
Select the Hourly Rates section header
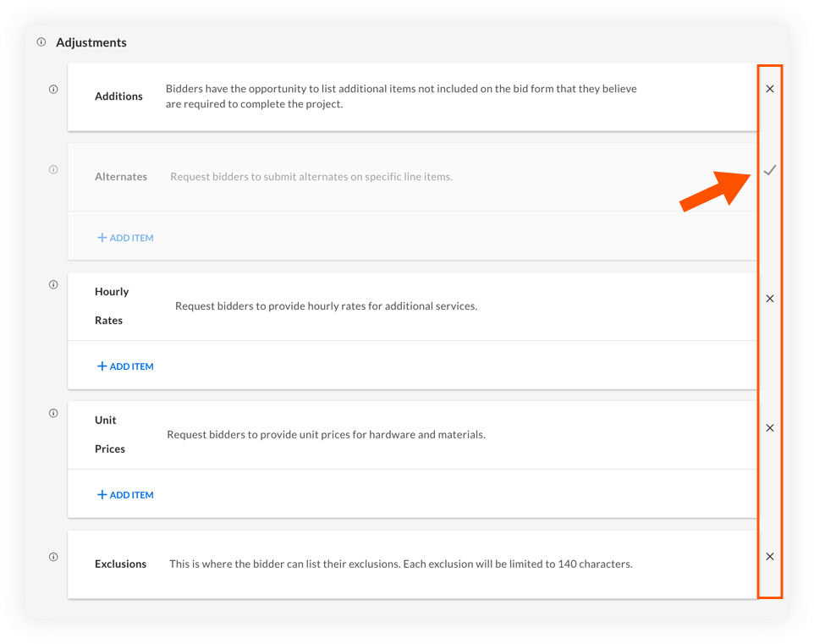tap(112, 305)
